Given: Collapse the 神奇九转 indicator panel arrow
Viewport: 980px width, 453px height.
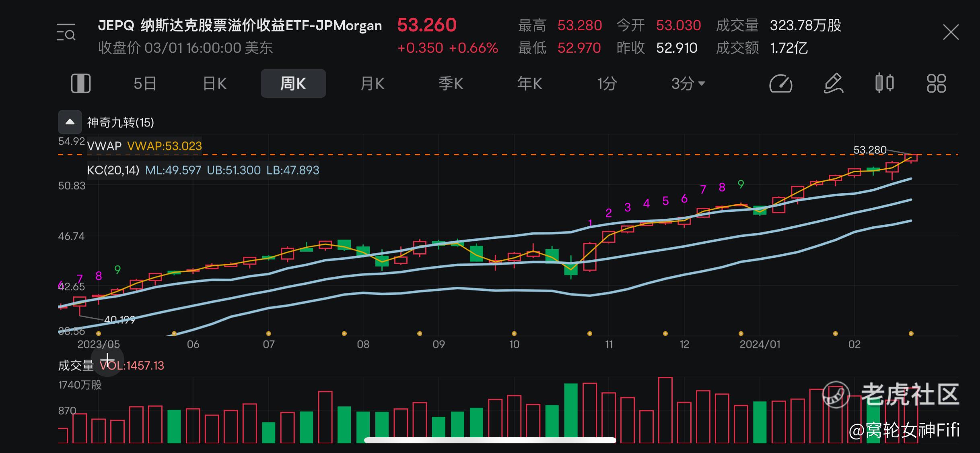Looking at the screenshot, I should [70, 122].
